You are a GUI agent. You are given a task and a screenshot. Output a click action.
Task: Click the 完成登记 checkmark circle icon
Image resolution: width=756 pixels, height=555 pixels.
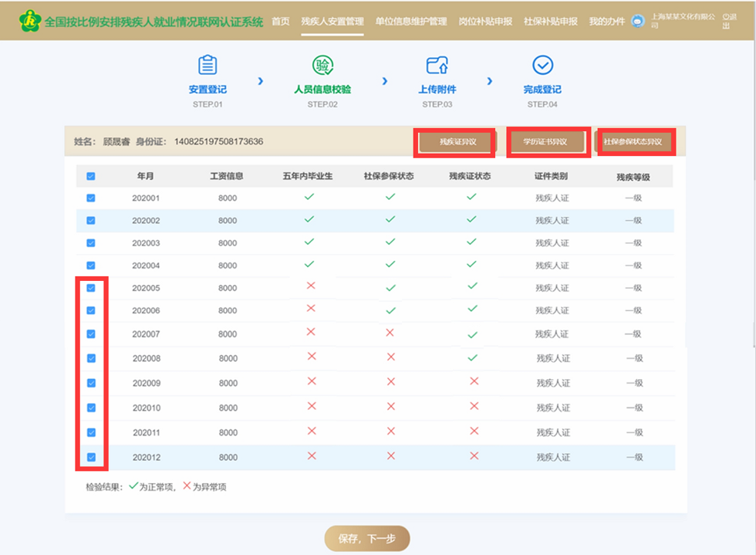coord(542,66)
